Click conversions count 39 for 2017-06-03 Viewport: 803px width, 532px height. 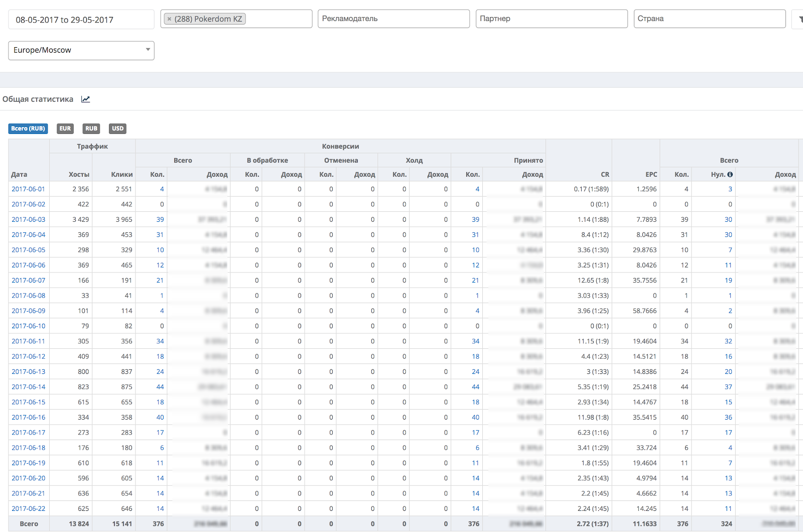160,219
